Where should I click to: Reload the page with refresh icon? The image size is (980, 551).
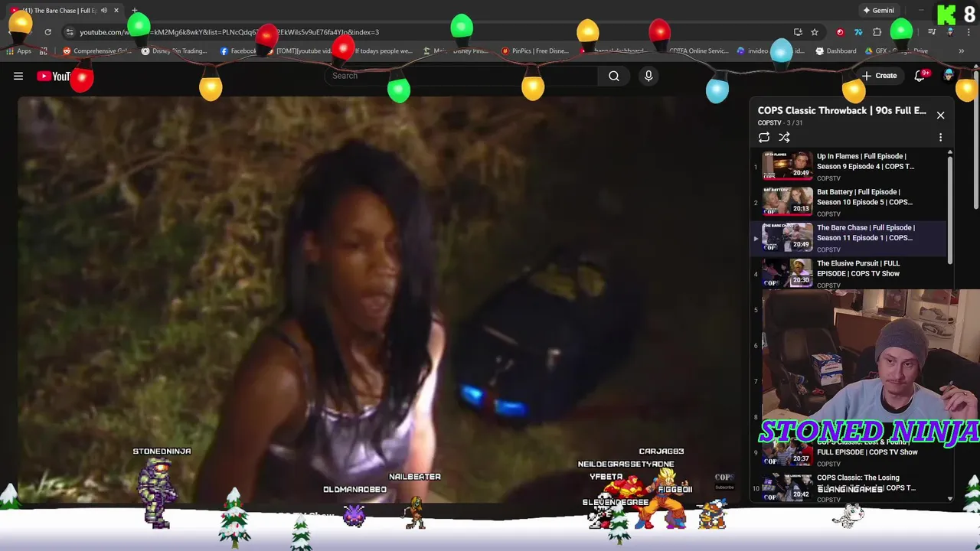coord(47,32)
